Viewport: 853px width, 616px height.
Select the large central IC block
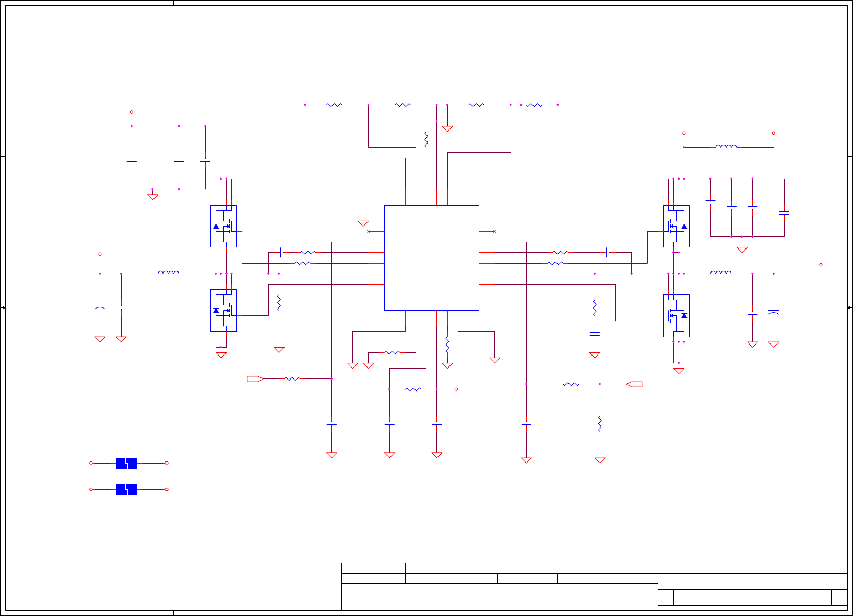(x=432, y=258)
